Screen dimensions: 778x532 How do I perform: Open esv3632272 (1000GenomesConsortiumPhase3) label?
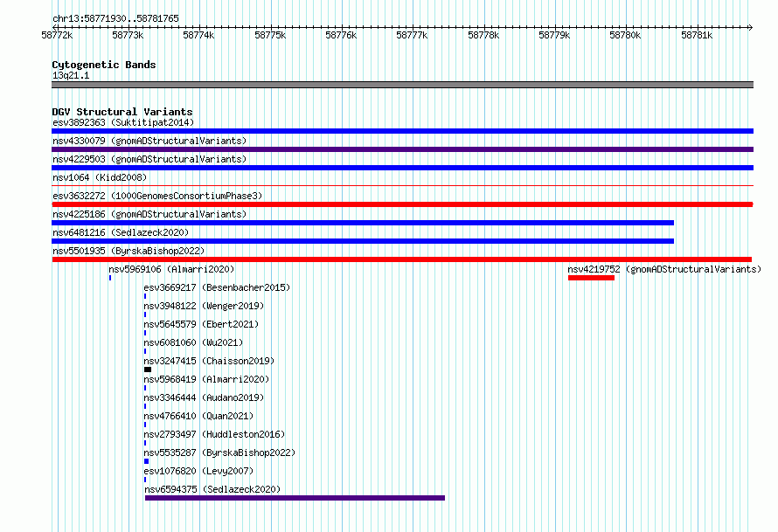(x=157, y=196)
